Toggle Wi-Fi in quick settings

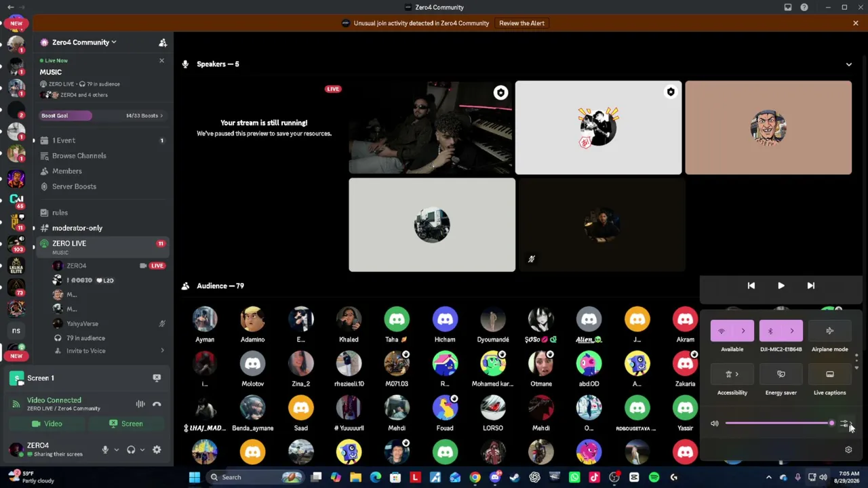722,331
